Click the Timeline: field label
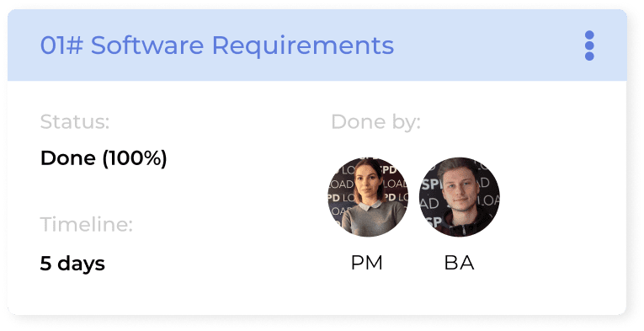 [86, 224]
